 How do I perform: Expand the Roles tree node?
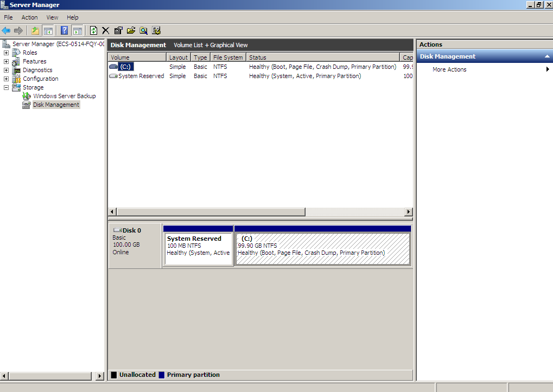tap(7, 53)
